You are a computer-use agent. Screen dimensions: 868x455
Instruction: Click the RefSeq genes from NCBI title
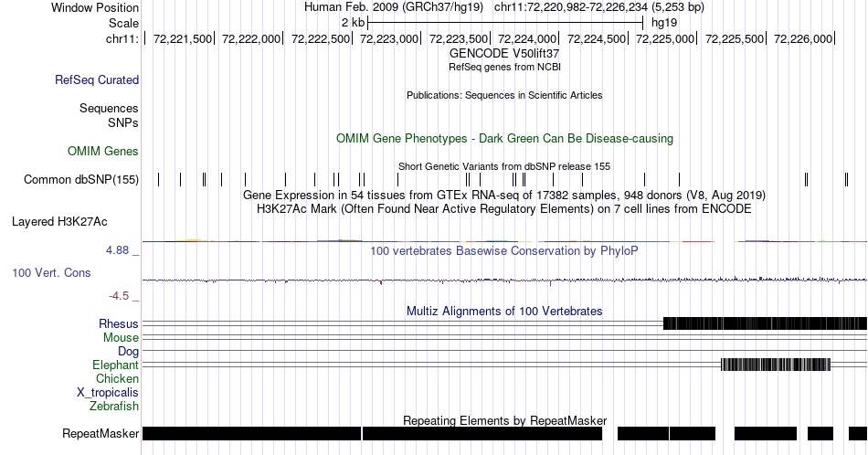[x=504, y=67]
